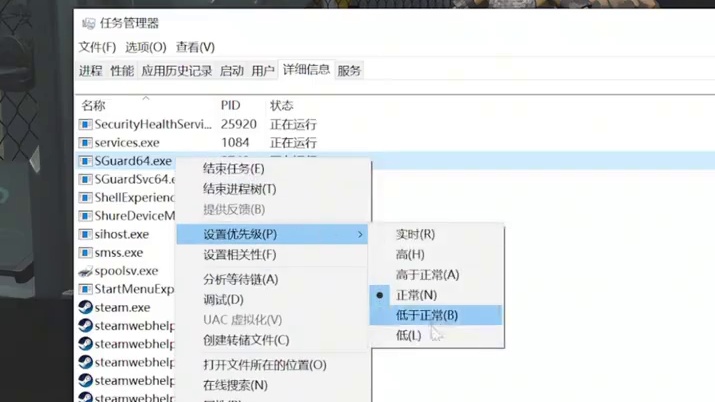
Task: Click the StartMenuExp process icon
Action: pyautogui.click(x=85, y=289)
